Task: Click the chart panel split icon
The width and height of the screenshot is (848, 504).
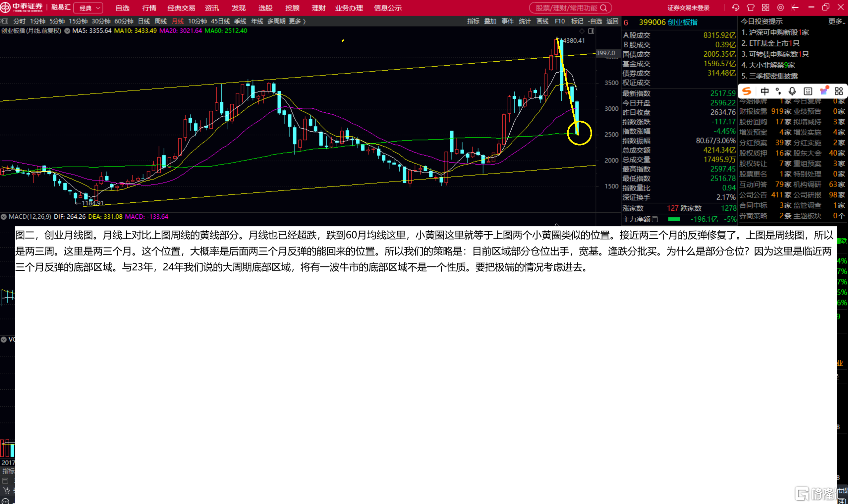Action: pyautogui.click(x=591, y=31)
